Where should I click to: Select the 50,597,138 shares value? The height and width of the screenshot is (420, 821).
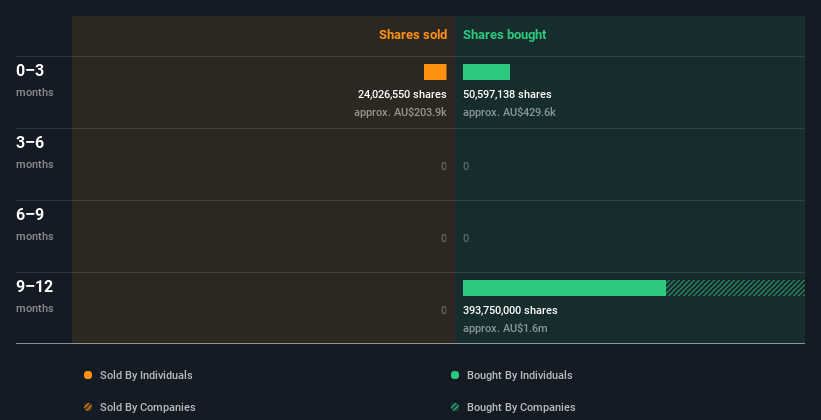coord(507,94)
